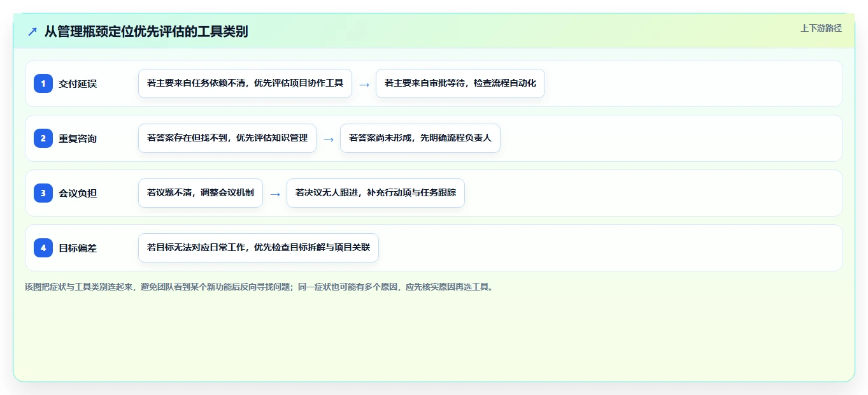Viewport: 868px width, 395px height.
Task: Click the diagonal arrow icon beside the title
Action: click(x=32, y=31)
